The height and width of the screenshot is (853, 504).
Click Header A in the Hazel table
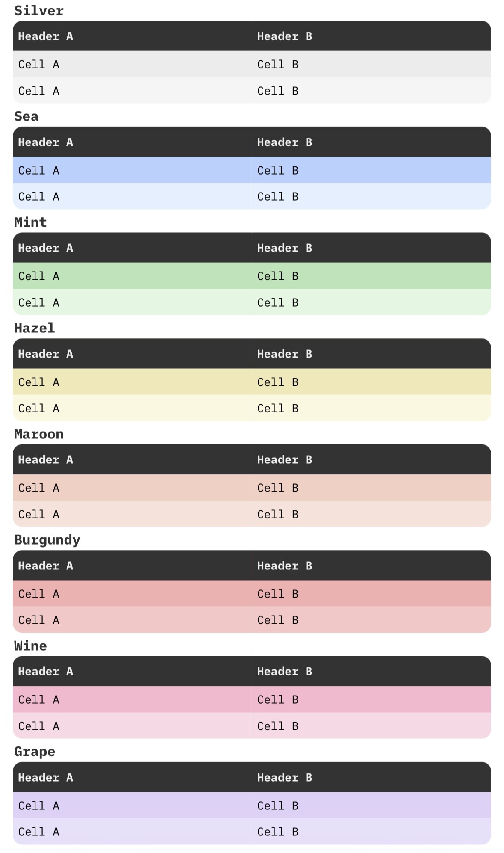pos(45,354)
